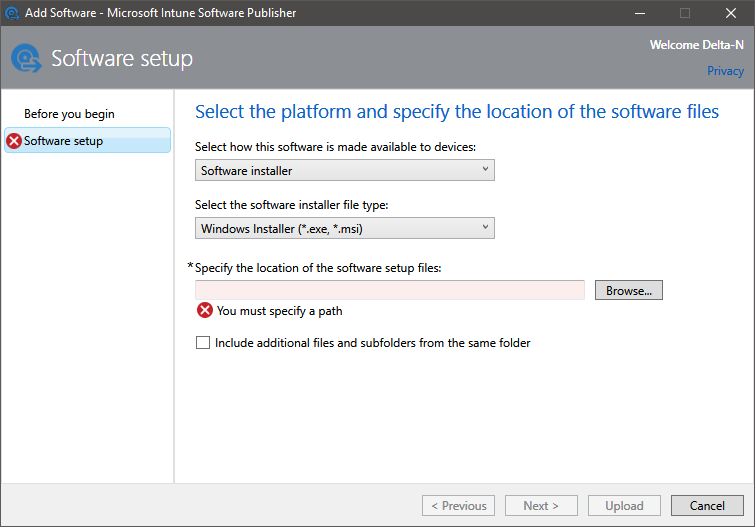
Task: Open the Privacy link
Action: pos(725,71)
